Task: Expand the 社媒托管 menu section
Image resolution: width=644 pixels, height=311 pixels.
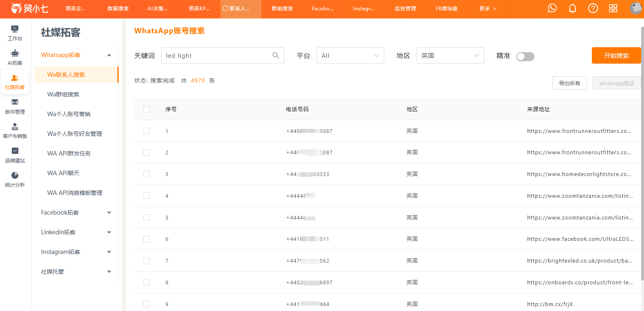Action: (76, 272)
